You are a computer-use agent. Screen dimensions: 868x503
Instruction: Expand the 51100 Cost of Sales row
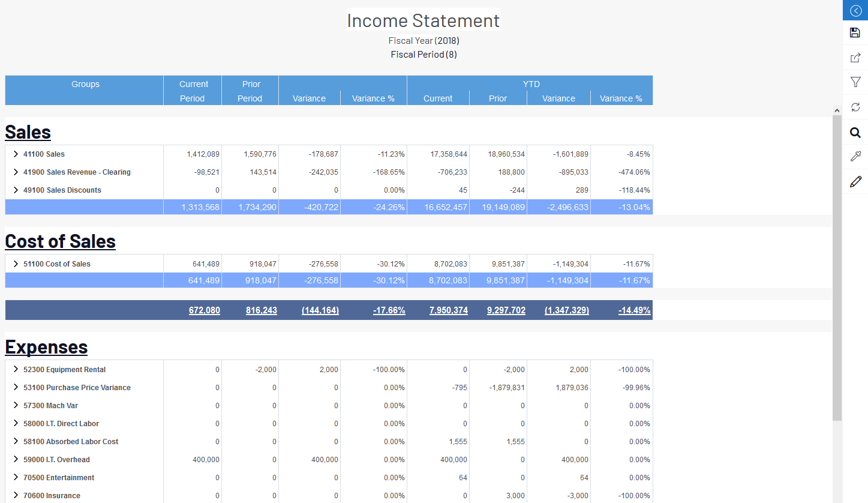click(x=16, y=264)
